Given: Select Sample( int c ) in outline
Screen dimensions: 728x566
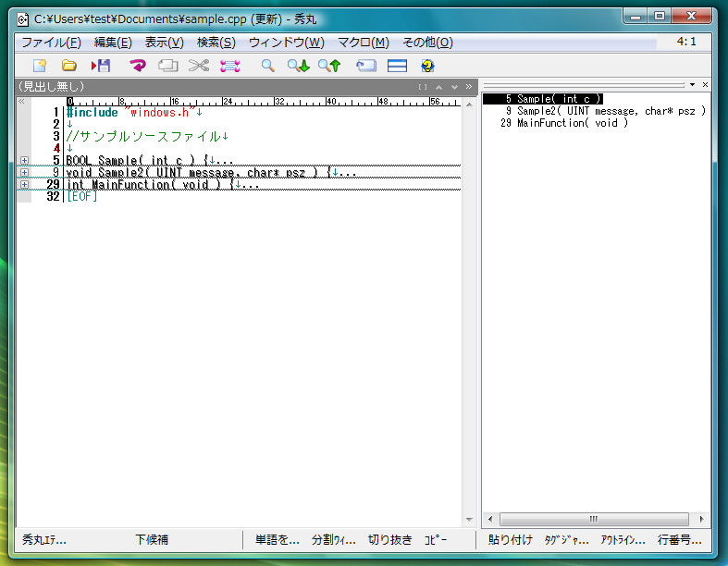Looking at the screenshot, I should (x=543, y=99).
